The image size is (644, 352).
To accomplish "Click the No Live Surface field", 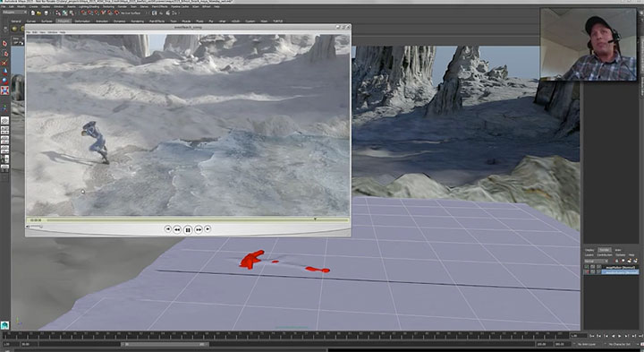I will (x=131, y=13).
